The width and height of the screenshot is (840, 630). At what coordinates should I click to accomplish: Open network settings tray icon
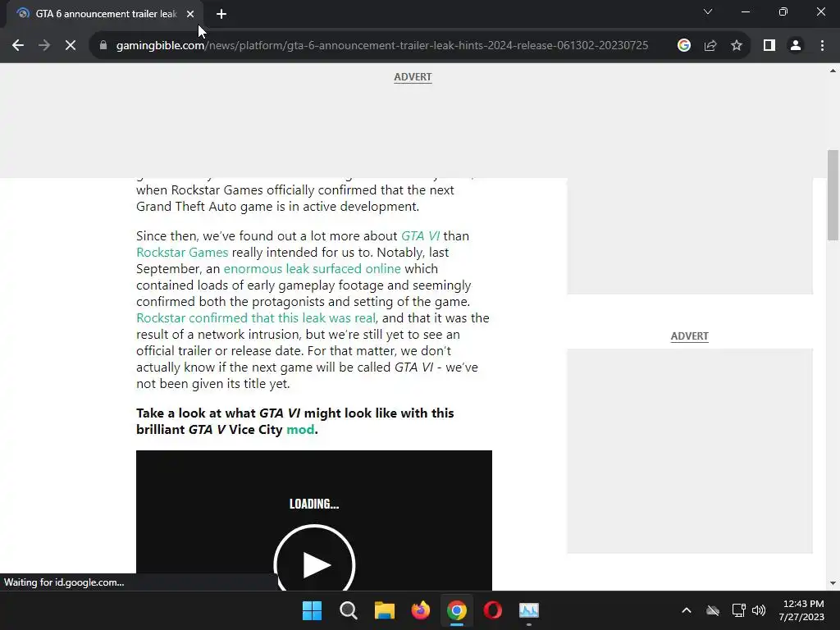(x=738, y=610)
